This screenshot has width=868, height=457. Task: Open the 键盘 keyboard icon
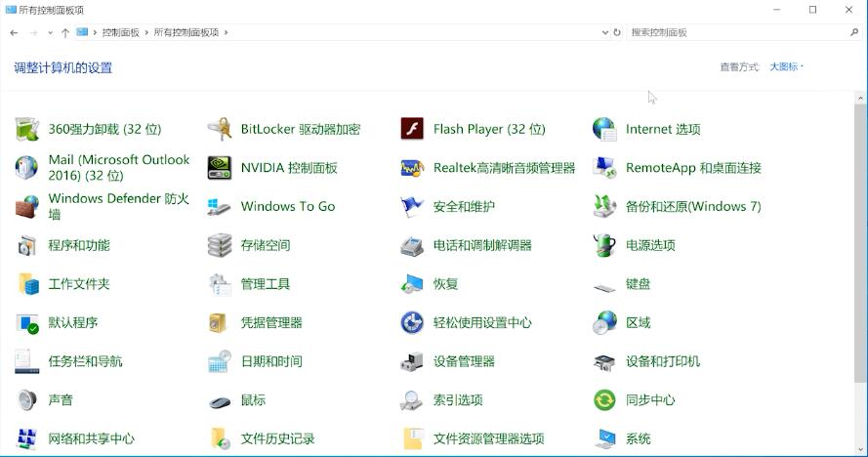coord(604,287)
